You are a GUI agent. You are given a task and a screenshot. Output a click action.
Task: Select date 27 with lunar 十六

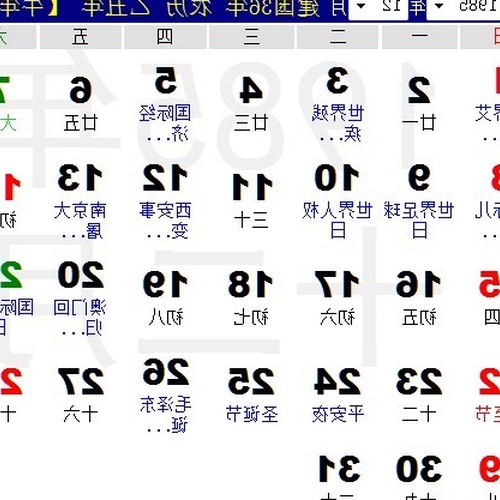(x=81, y=382)
